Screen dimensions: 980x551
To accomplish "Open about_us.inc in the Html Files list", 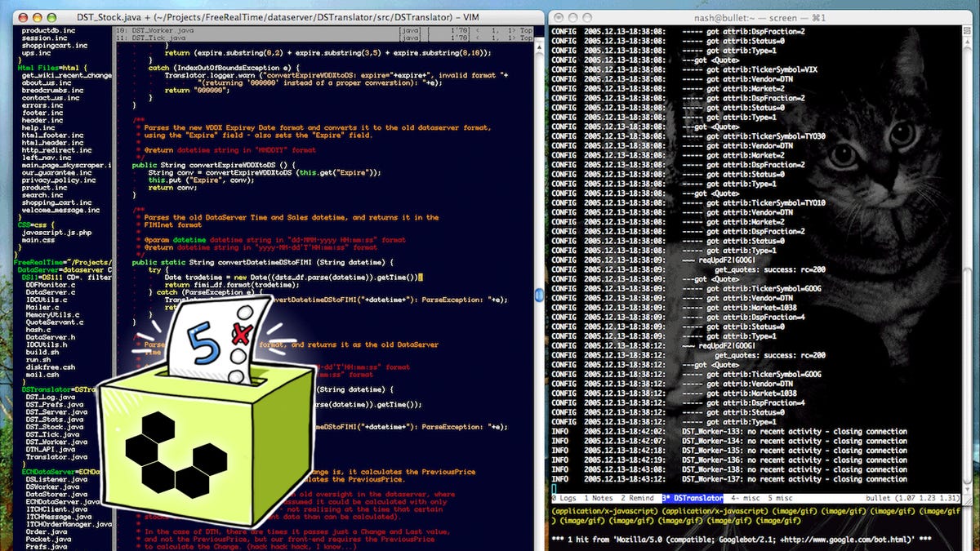I will [x=48, y=82].
